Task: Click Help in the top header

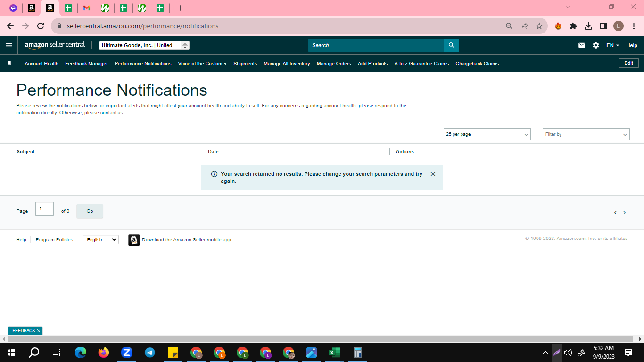Action: [632, 45]
